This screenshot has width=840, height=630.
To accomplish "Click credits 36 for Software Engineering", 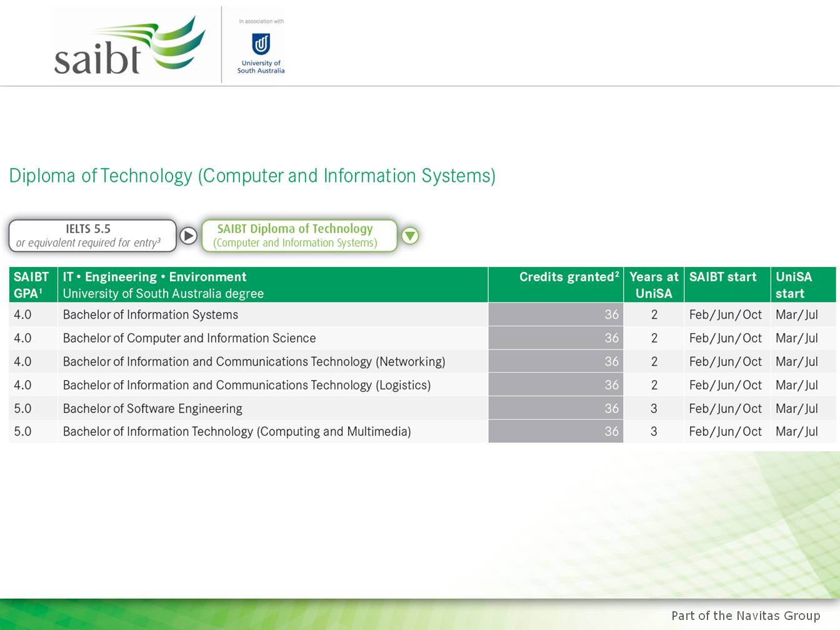I will [612, 409].
